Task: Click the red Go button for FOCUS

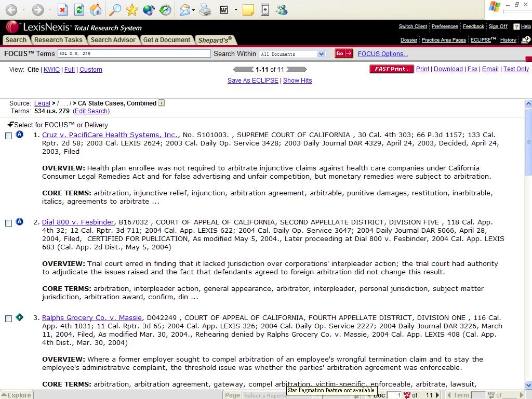Action: (344, 54)
